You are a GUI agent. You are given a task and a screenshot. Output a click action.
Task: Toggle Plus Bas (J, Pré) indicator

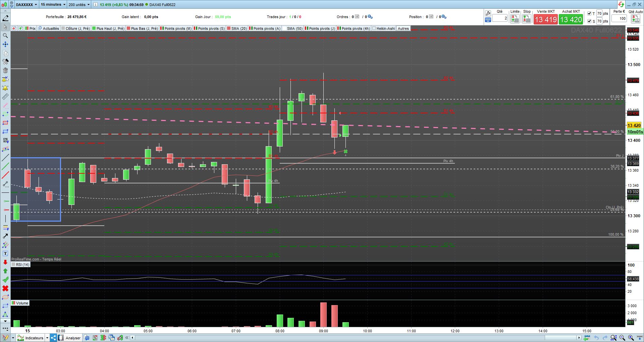[x=143, y=28]
